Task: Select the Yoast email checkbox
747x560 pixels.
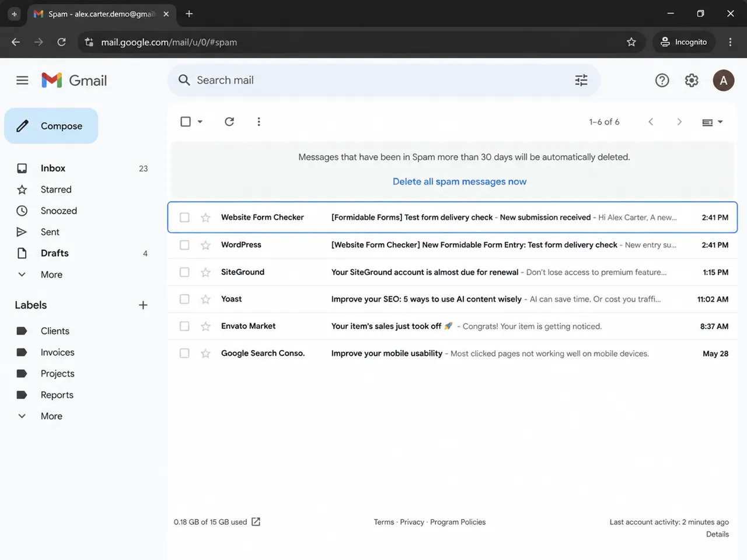Action: (x=184, y=299)
